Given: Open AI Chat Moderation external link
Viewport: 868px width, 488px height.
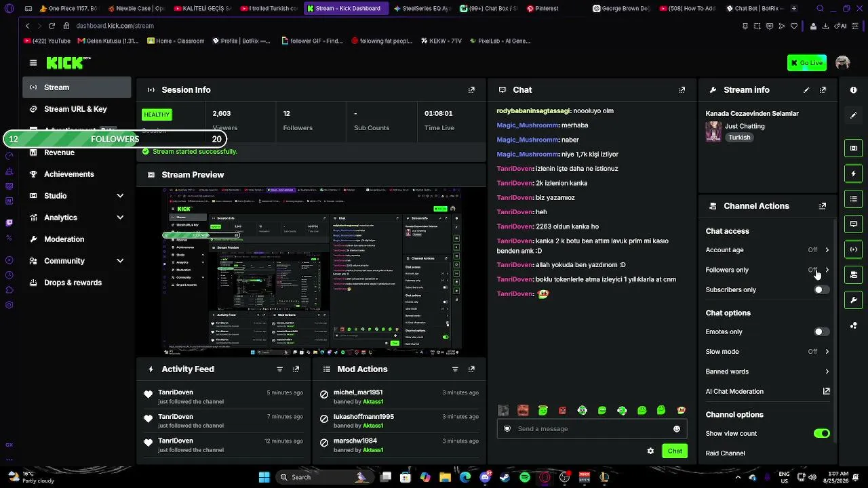Looking at the screenshot, I should pyautogui.click(x=827, y=391).
